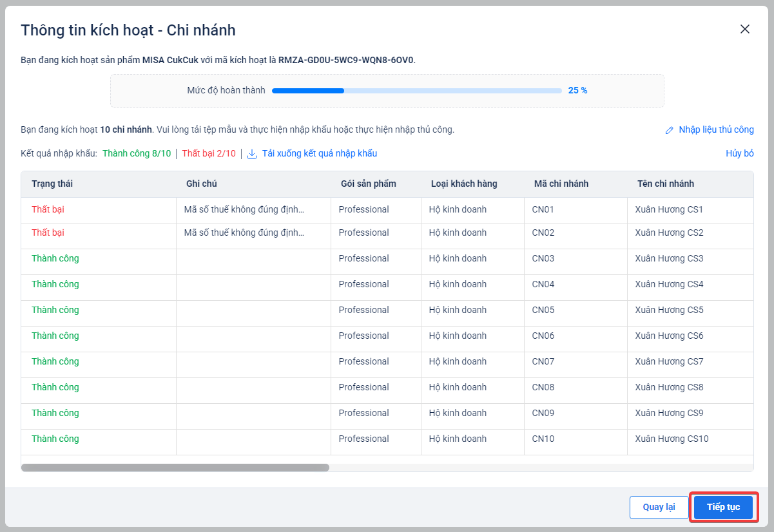Select branch code CN04 cell
Screen dimensions: 774x532
point(543,284)
